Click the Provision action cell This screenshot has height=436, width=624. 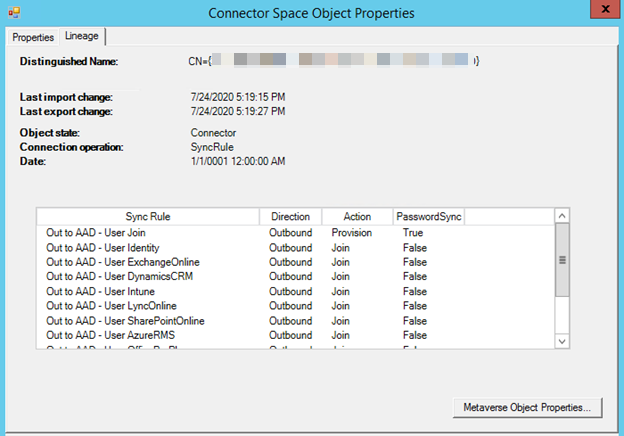click(352, 233)
